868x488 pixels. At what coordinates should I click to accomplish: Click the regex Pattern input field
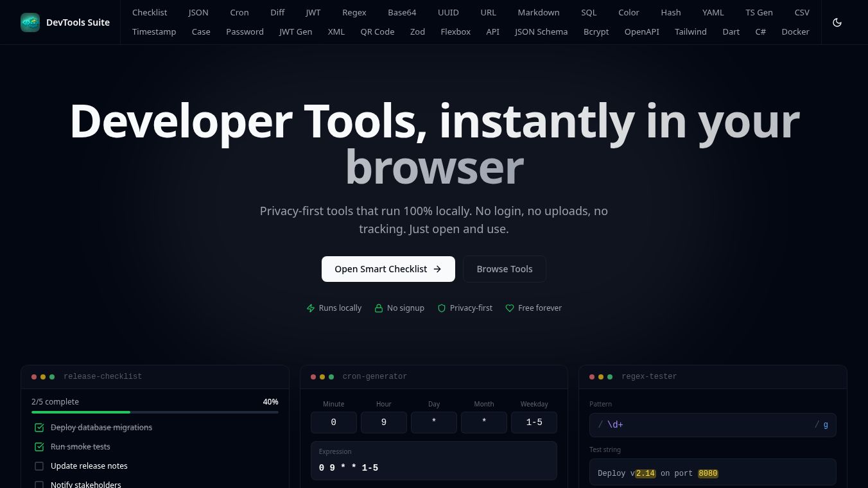click(x=713, y=425)
